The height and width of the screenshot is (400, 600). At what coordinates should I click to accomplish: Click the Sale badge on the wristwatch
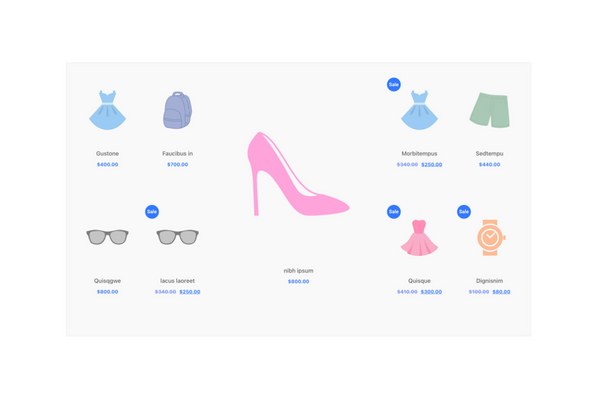pyautogui.click(x=464, y=211)
